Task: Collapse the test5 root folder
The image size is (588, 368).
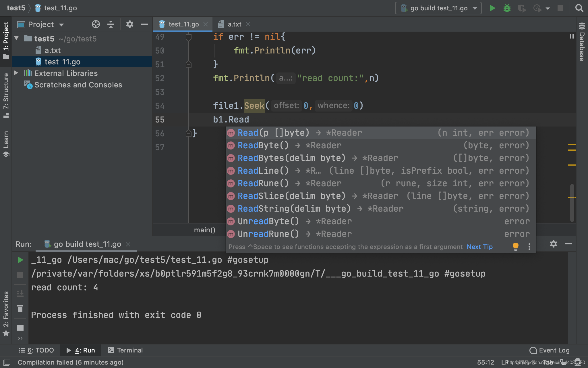Action: tap(17, 38)
